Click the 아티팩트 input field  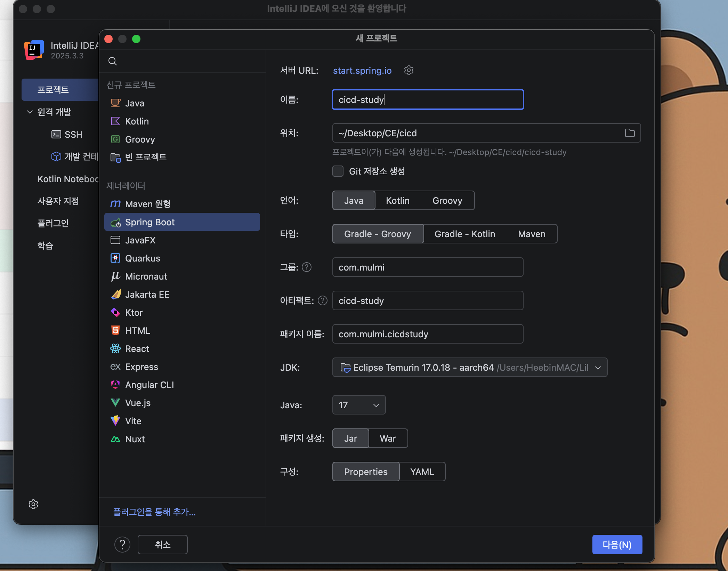click(x=428, y=300)
